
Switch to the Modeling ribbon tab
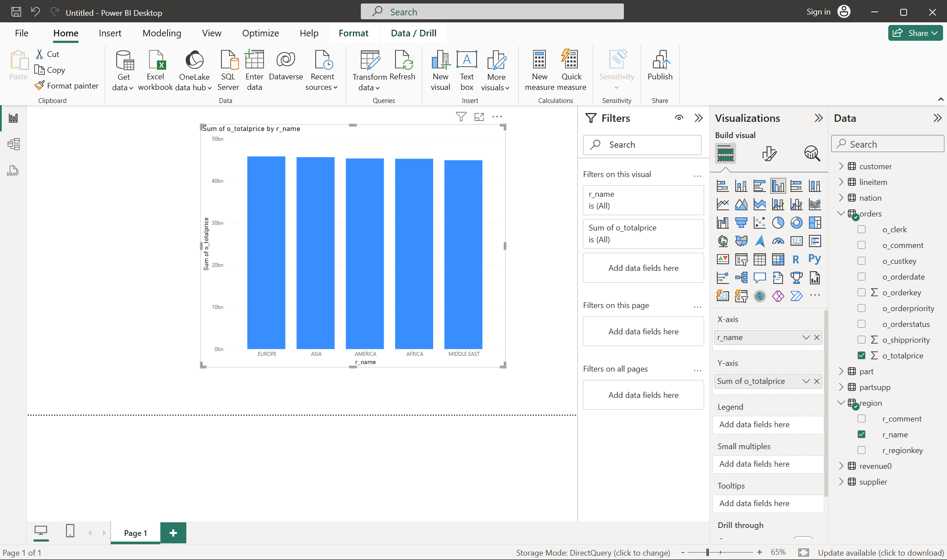pyautogui.click(x=162, y=33)
